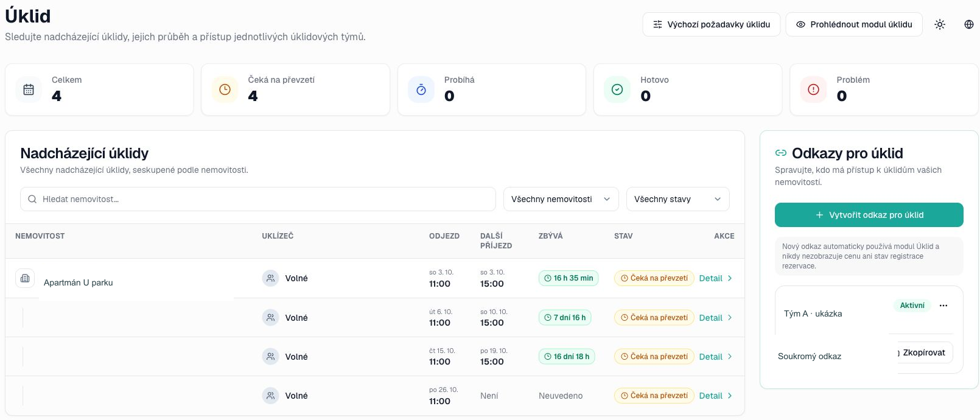
Task: Open the Všechny stavy status dropdown
Action: click(677, 199)
